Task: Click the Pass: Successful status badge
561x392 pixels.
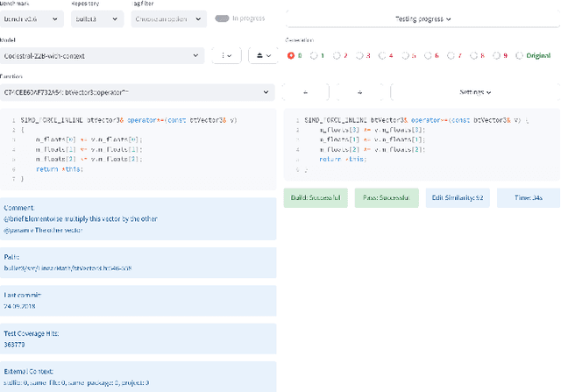Action: (x=386, y=197)
